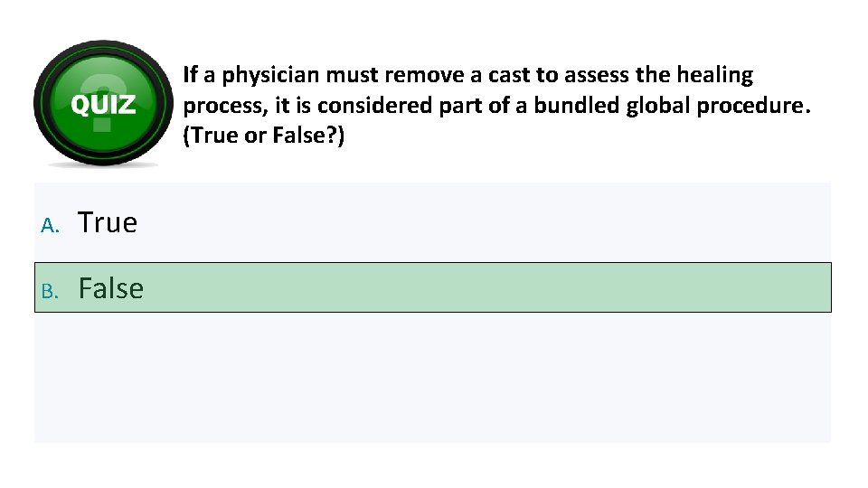
Task: Click the white QUIZ label on the badge
Action: tap(103, 105)
